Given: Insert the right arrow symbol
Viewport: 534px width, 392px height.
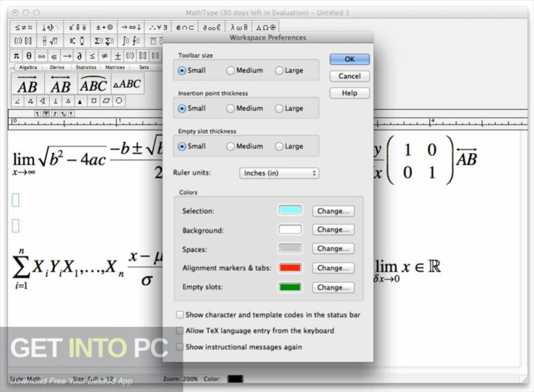Looking at the screenshot, I should (x=66, y=56).
